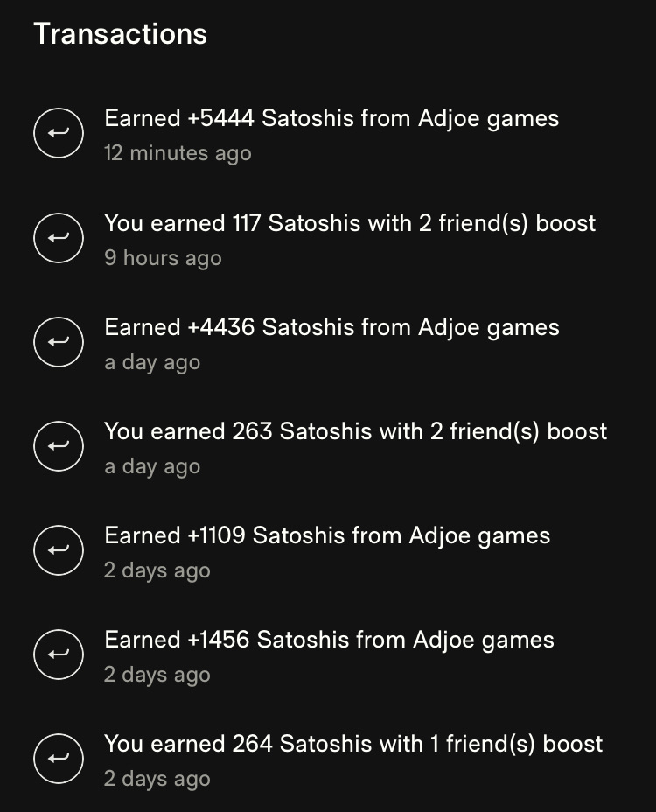Tap '2 days ago' under the 1109 Satoshis entry
The width and height of the screenshot is (656, 812).
tap(157, 570)
